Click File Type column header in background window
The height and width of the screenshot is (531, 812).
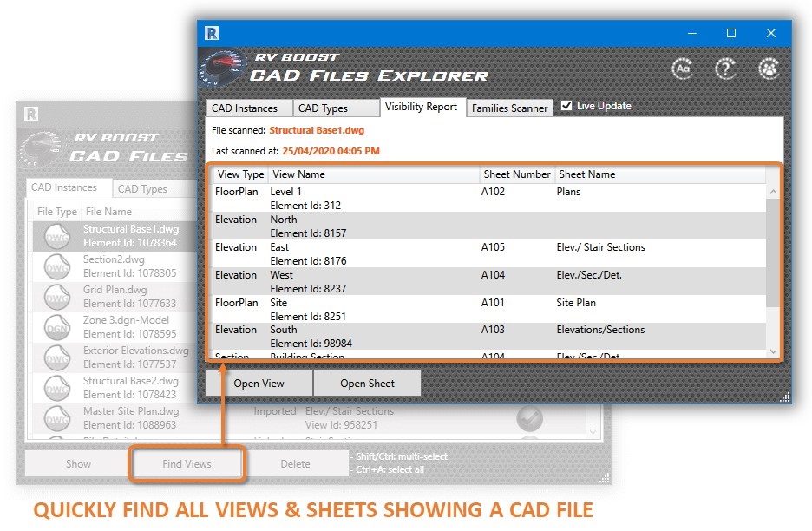click(x=57, y=212)
